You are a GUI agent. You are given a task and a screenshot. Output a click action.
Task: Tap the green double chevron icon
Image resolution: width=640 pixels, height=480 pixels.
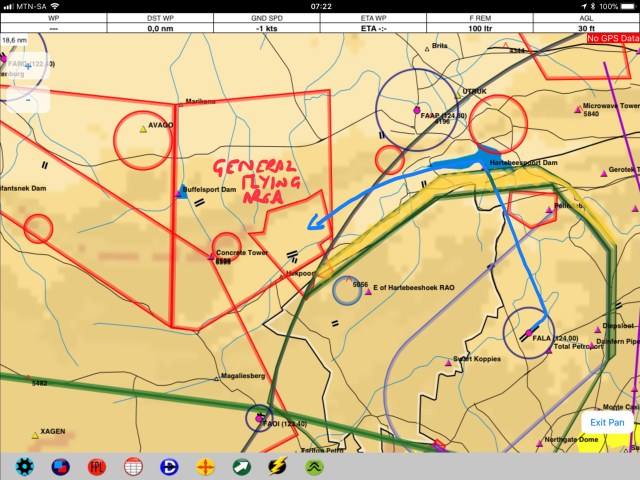click(314, 467)
